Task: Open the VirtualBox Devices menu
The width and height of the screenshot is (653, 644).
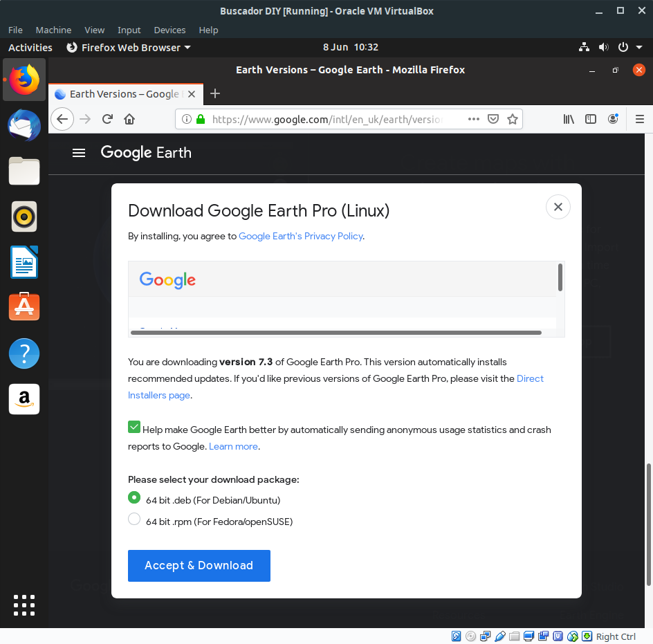Action: point(169,30)
